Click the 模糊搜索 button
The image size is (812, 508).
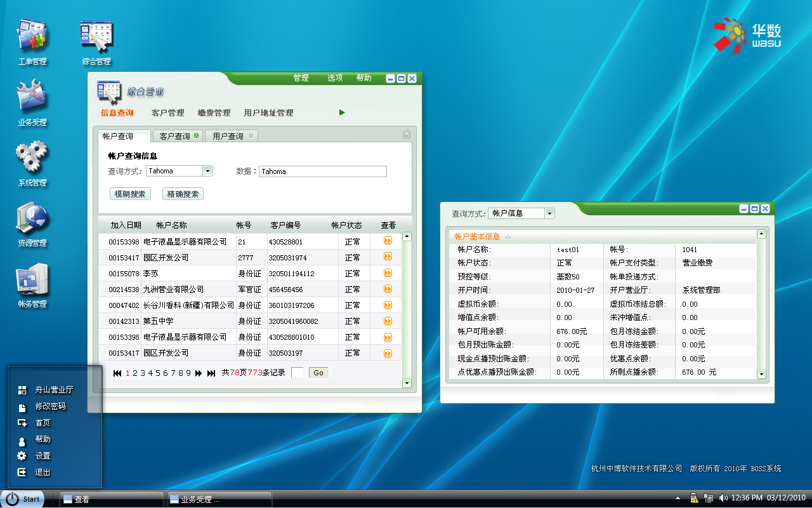(x=130, y=194)
